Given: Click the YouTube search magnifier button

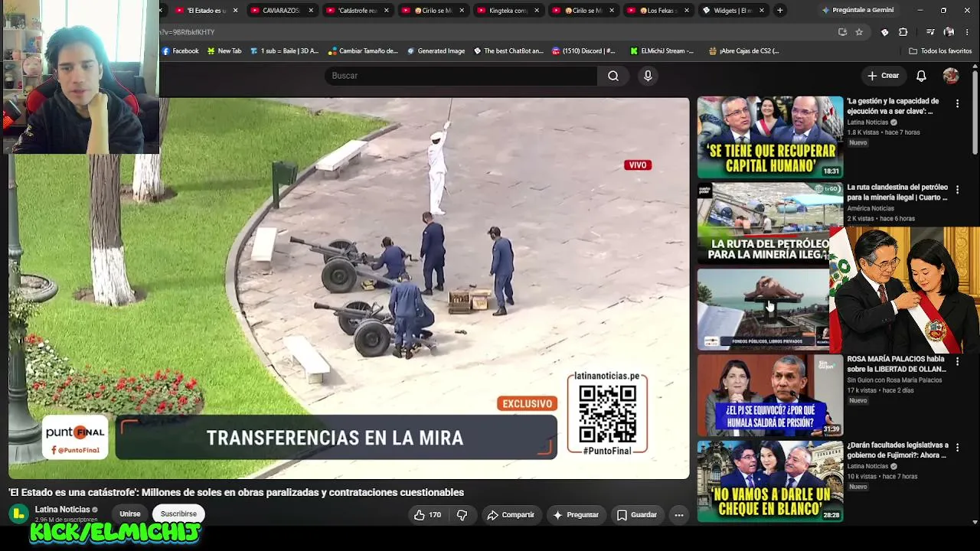Looking at the screenshot, I should pos(613,76).
